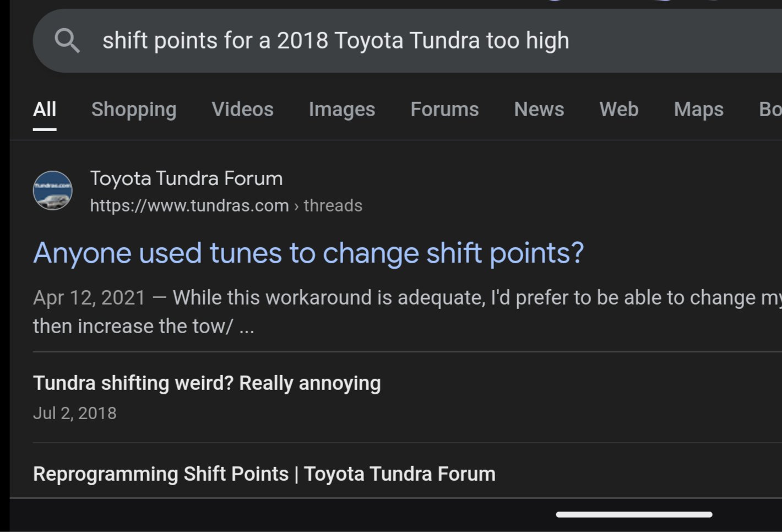Open the Tundras.com site favicon
Screen dimensions: 782x532
(x=53, y=191)
